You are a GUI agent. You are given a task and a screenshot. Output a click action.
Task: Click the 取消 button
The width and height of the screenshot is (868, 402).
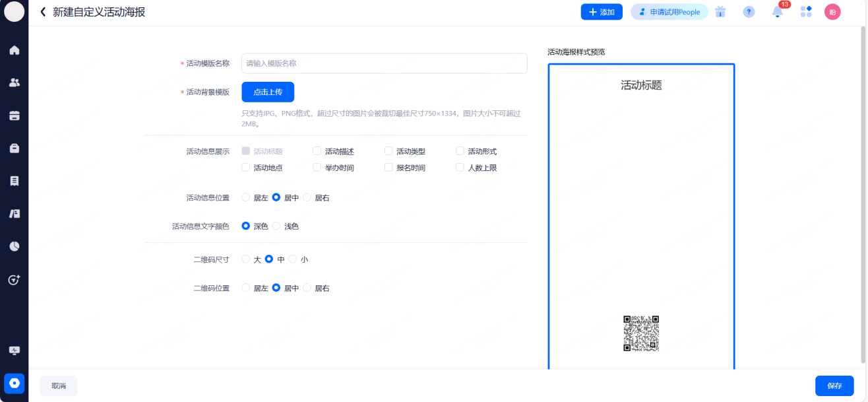(x=59, y=385)
